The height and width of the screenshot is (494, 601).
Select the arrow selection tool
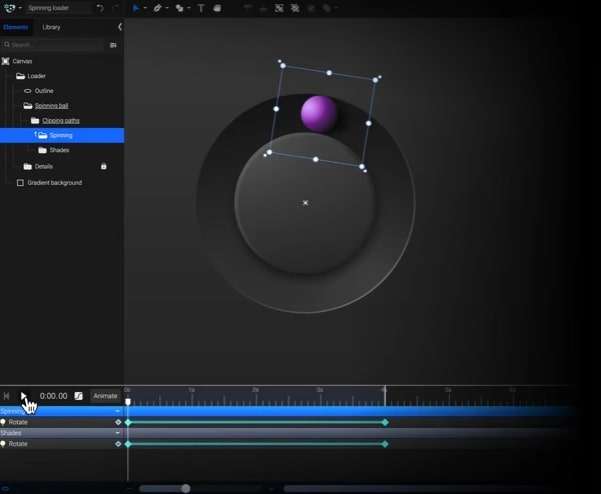136,8
